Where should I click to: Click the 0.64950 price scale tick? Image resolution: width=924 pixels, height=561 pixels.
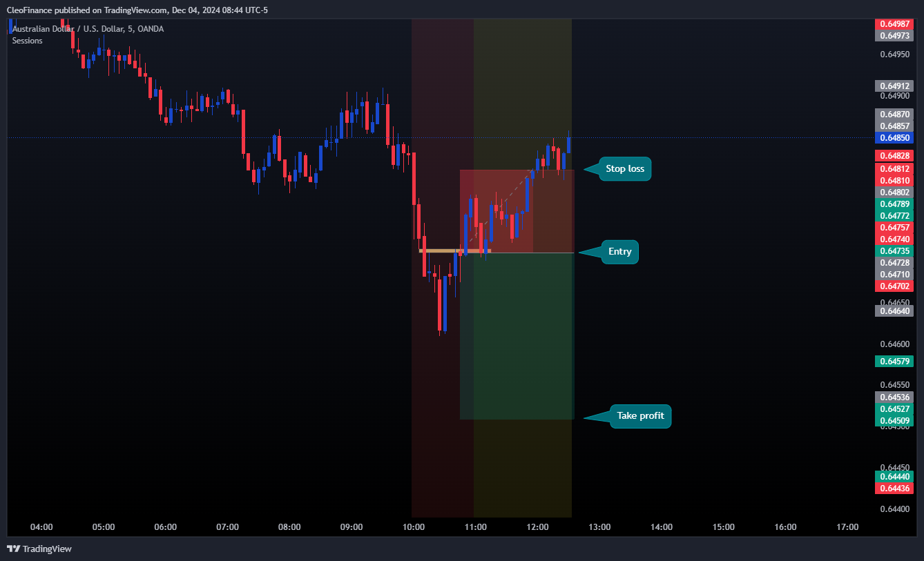coord(894,55)
